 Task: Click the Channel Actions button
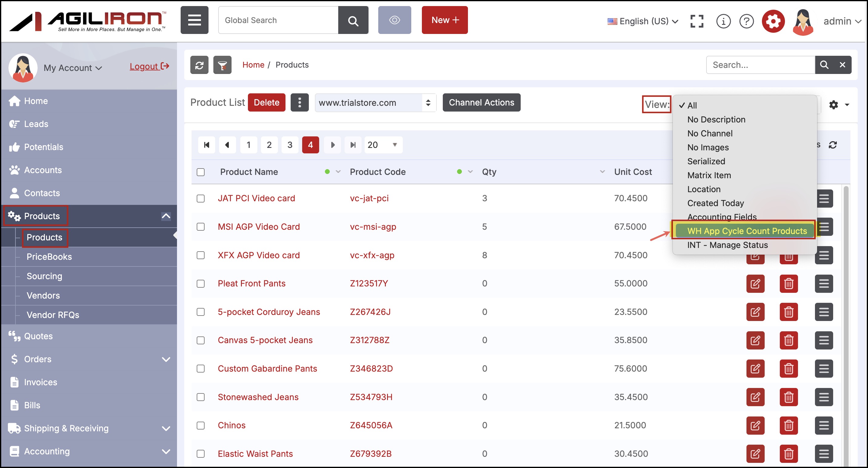[x=481, y=102]
